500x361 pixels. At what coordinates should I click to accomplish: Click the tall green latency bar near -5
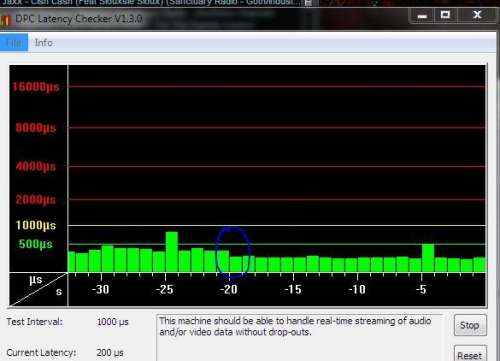pyautogui.click(x=428, y=258)
